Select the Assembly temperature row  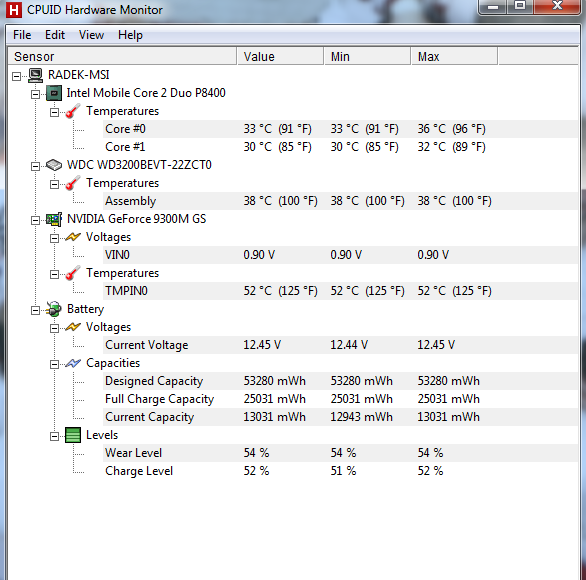coord(340,201)
